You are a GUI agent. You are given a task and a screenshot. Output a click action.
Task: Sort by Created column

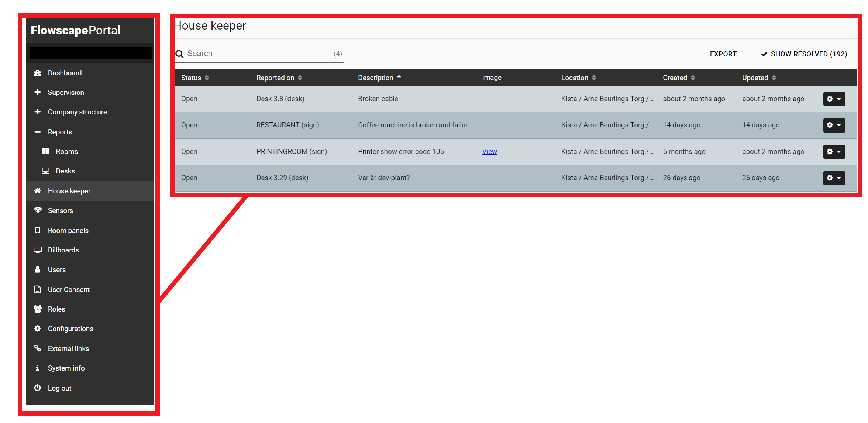coord(679,78)
